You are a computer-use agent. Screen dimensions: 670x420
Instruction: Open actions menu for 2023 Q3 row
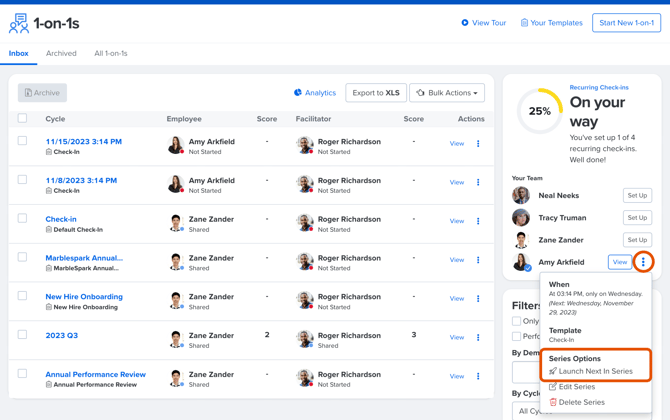coord(478,337)
